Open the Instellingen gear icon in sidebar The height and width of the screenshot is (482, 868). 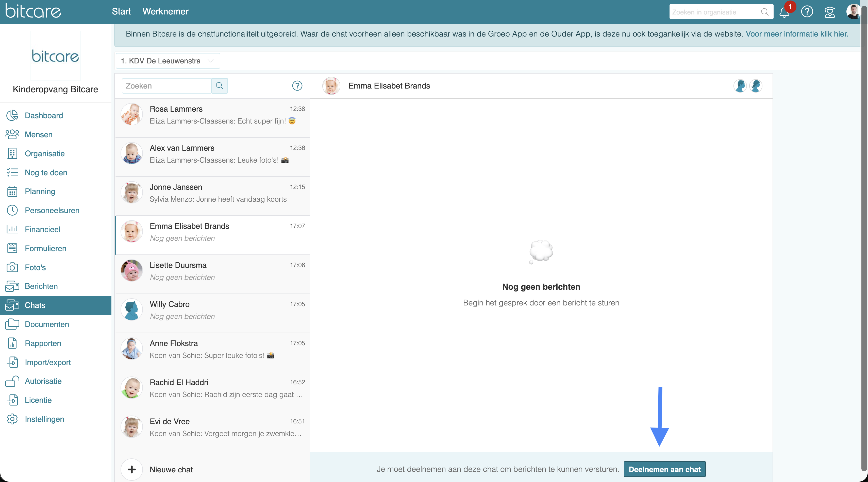(12, 419)
